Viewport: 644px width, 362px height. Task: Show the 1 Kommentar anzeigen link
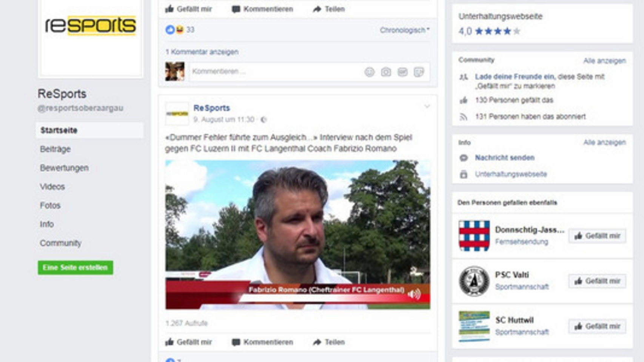click(x=202, y=52)
